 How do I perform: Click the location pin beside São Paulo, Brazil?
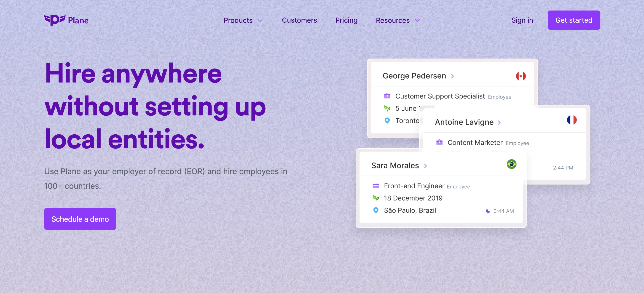376,210
